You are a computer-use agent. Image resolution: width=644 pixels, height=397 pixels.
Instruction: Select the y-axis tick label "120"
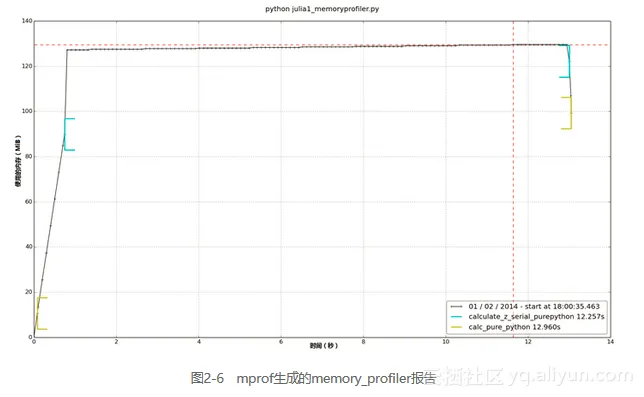tap(27, 66)
